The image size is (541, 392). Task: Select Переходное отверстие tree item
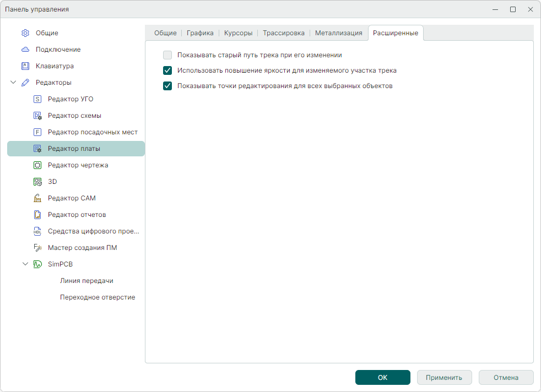[97, 297]
